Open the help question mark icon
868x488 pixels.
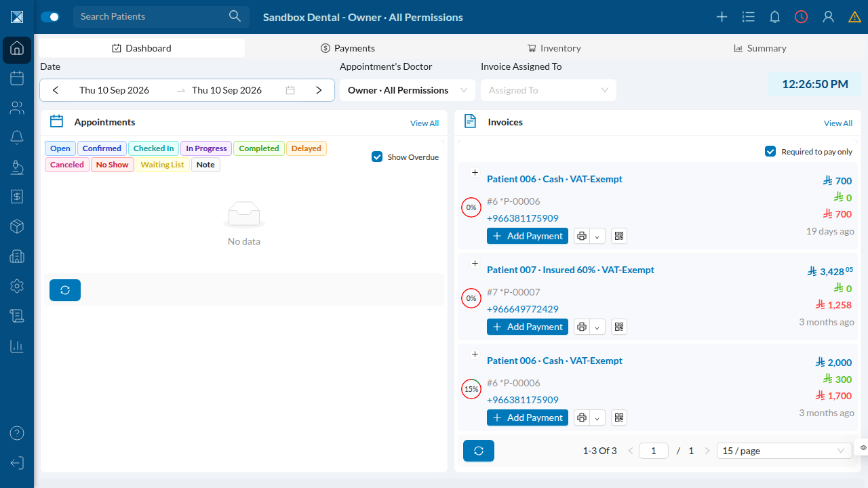click(x=17, y=433)
